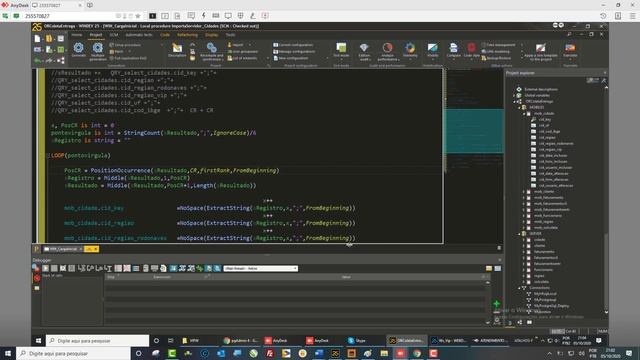Click the AnyDesk chat icon
640x360 pixels.
[x=191, y=16]
